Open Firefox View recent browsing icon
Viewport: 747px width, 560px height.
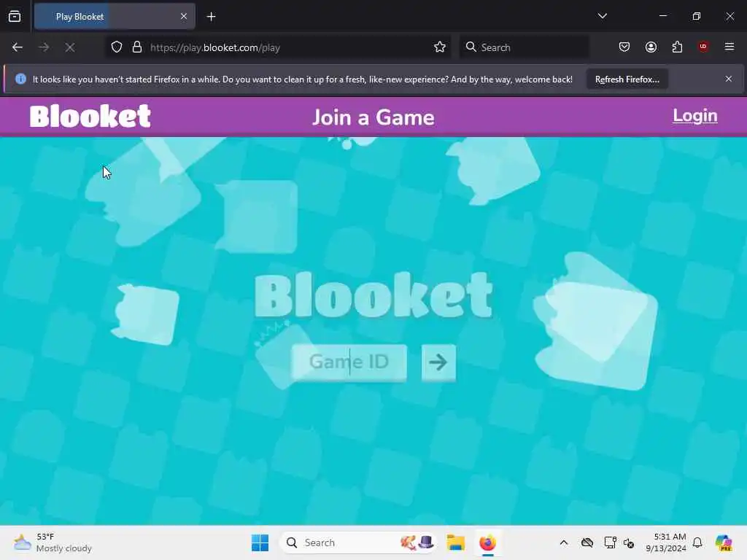(15, 17)
